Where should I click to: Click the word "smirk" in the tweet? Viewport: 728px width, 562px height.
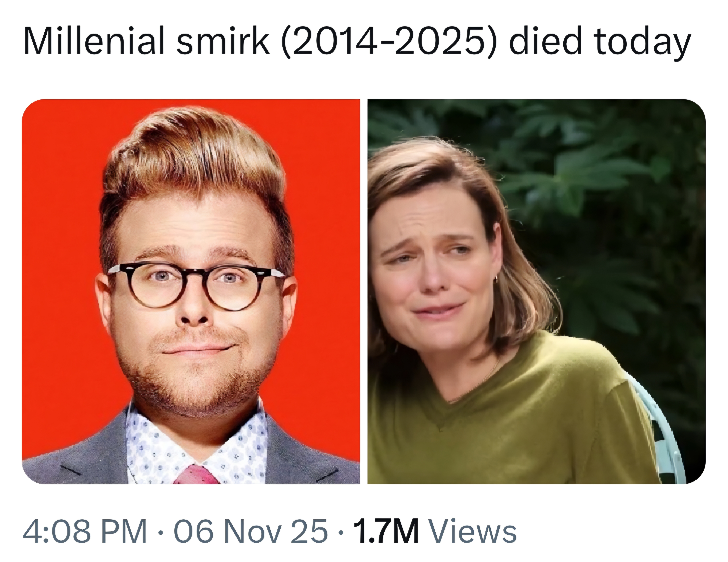pyautogui.click(x=223, y=42)
